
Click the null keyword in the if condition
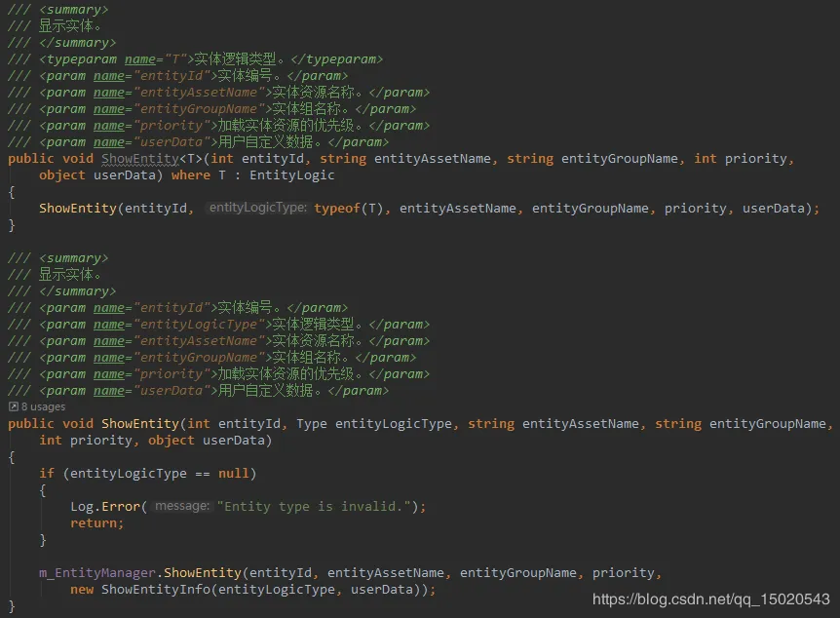point(234,474)
